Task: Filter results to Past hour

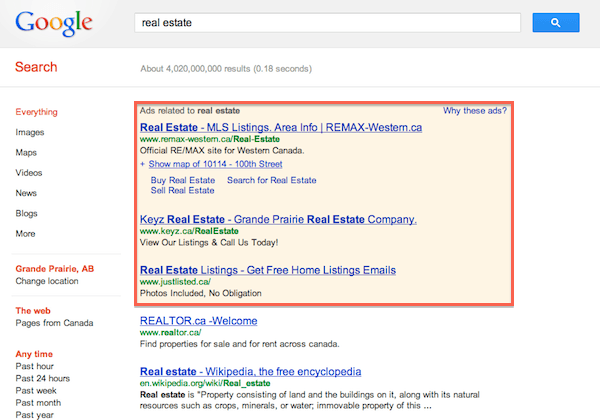Action: 37,366
